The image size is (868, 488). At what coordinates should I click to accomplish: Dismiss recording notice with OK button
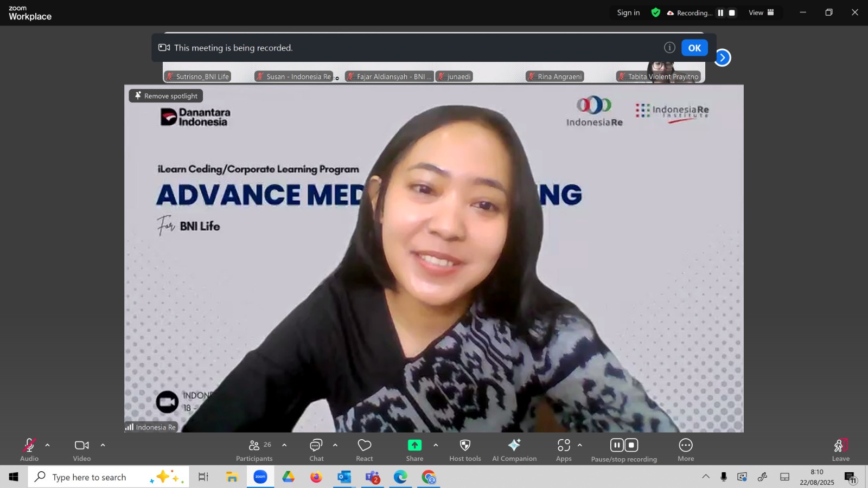tap(694, 48)
